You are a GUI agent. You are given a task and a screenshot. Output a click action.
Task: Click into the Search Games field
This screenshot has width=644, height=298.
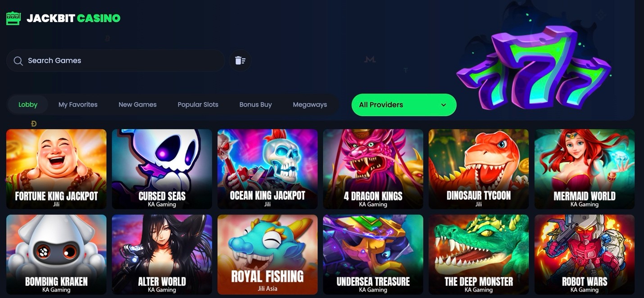(116, 60)
